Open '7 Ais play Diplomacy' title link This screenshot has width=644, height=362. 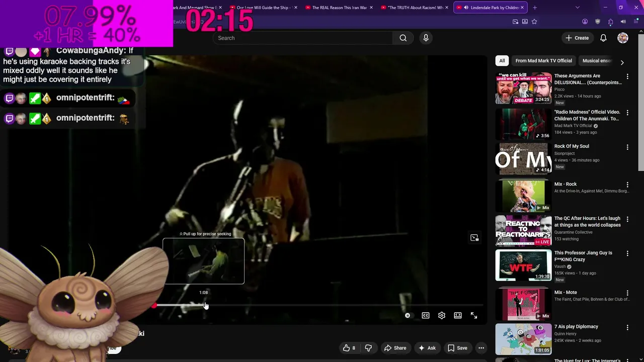click(x=576, y=327)
